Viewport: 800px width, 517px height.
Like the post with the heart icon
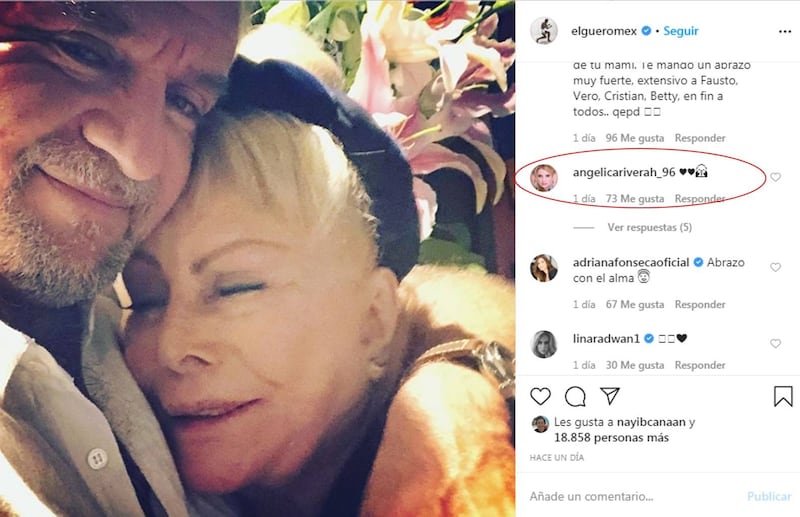tap(540, 396)
